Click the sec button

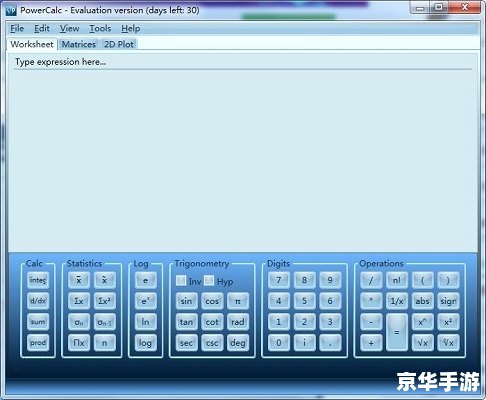(x=186, y=343)
